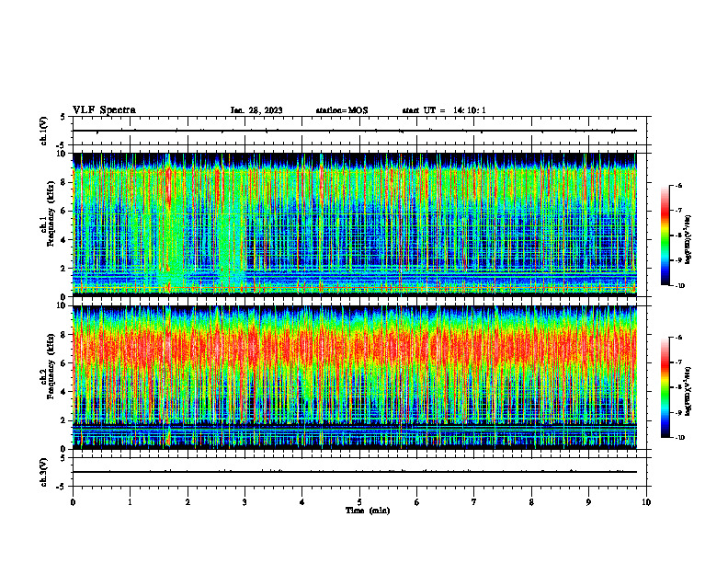Screen dimensions: 728x563
Task: Click the ch.2 colorbar "-10" tick label
Action: click(679, 438)
